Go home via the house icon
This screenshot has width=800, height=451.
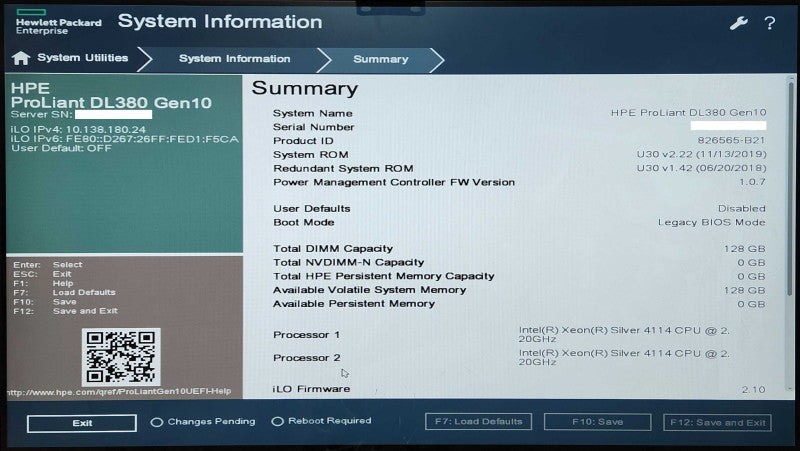[21, 58]
